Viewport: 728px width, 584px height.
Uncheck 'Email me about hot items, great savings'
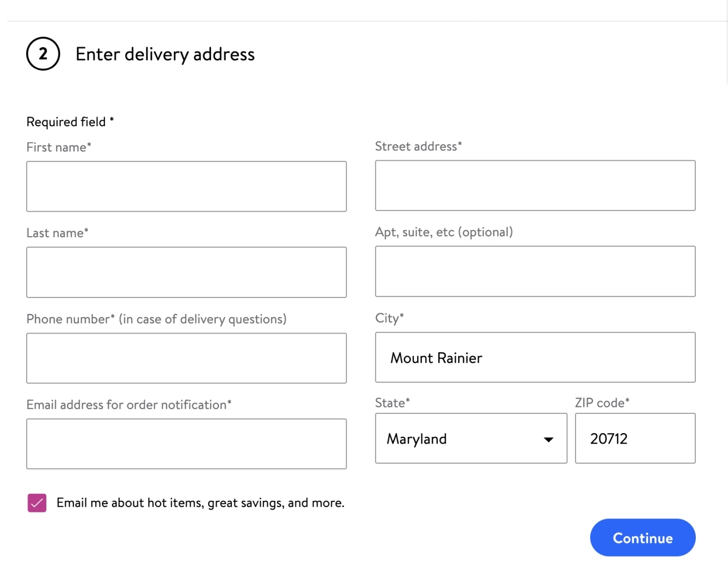coord(36,503)
